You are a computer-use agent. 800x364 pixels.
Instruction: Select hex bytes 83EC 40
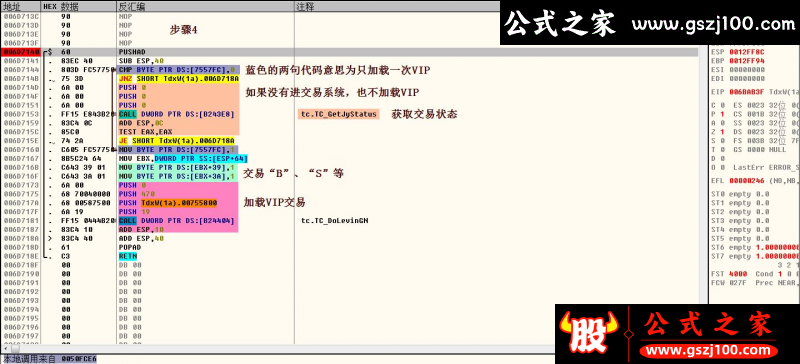[x=76, y=61]
